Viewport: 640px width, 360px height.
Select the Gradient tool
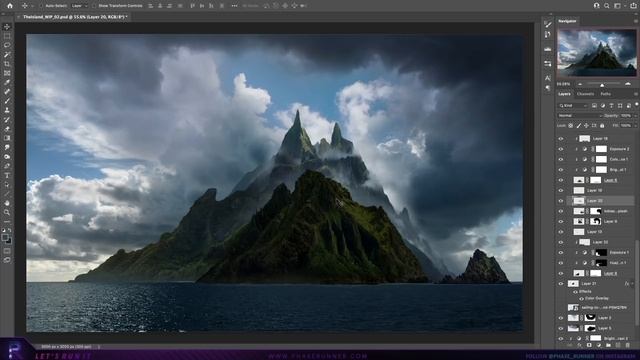[7, 138]
